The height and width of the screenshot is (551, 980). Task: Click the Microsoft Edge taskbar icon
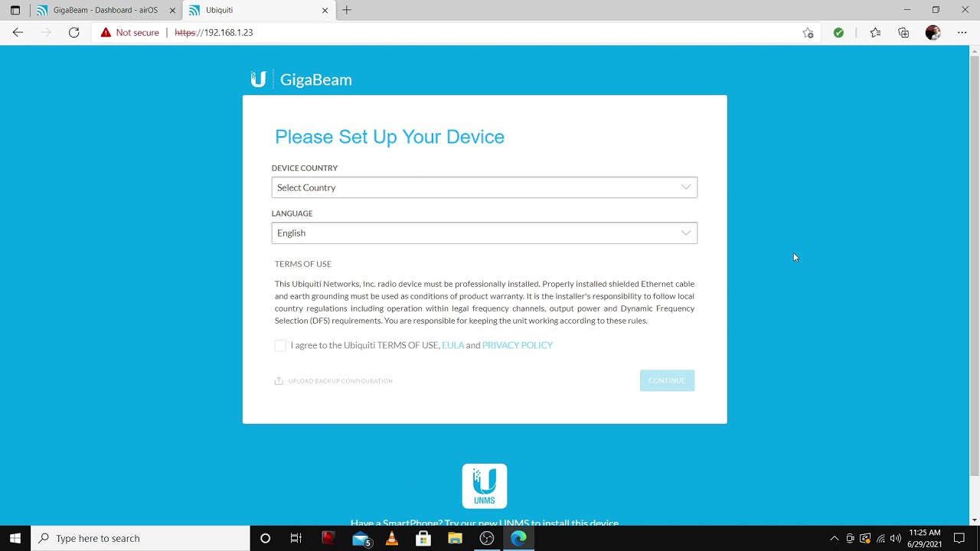(x=518, y=538)
